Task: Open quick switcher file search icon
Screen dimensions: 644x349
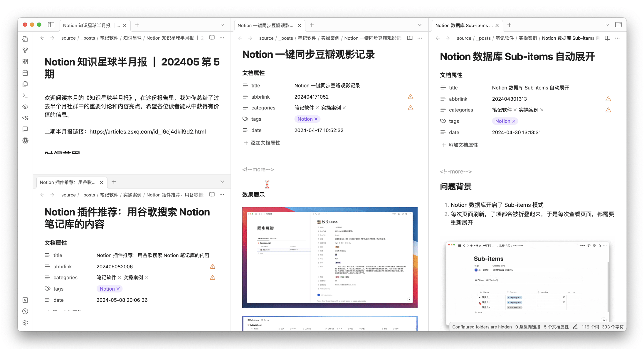Action: [x=25, y=39]
